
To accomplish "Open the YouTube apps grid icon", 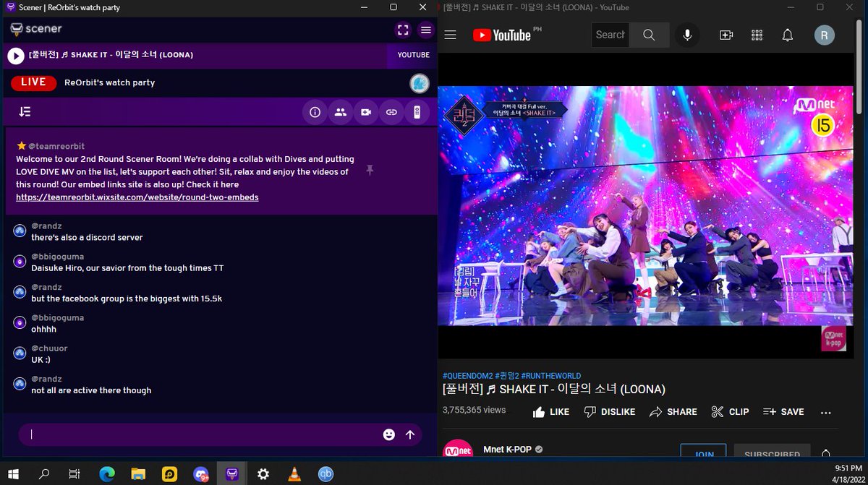I will [x=757, y=35].
